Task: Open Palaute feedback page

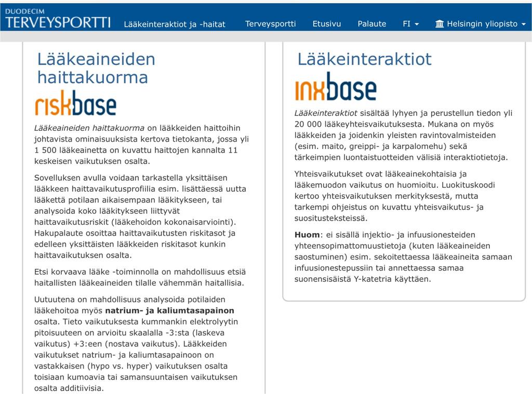Action: click(x=371, y=24)
